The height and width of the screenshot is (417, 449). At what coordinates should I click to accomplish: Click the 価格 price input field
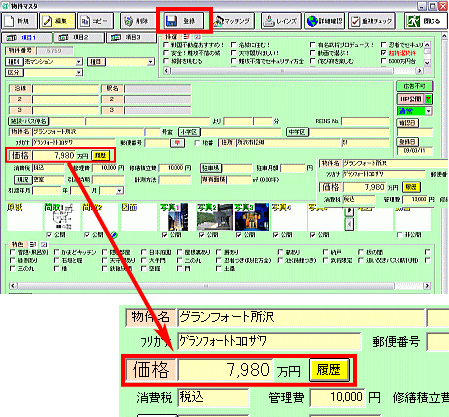54,155
